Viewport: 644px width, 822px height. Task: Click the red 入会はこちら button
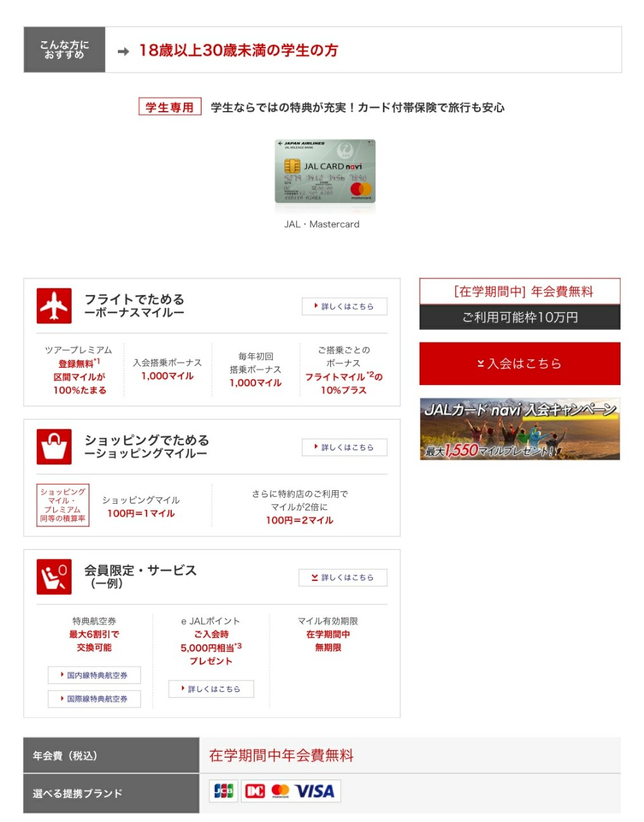click(x=520, y=363)
